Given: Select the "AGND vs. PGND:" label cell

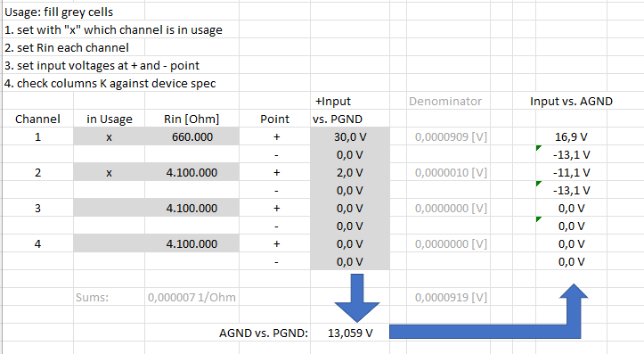Looking at the screenshot, I should click(x=264, y=333).
